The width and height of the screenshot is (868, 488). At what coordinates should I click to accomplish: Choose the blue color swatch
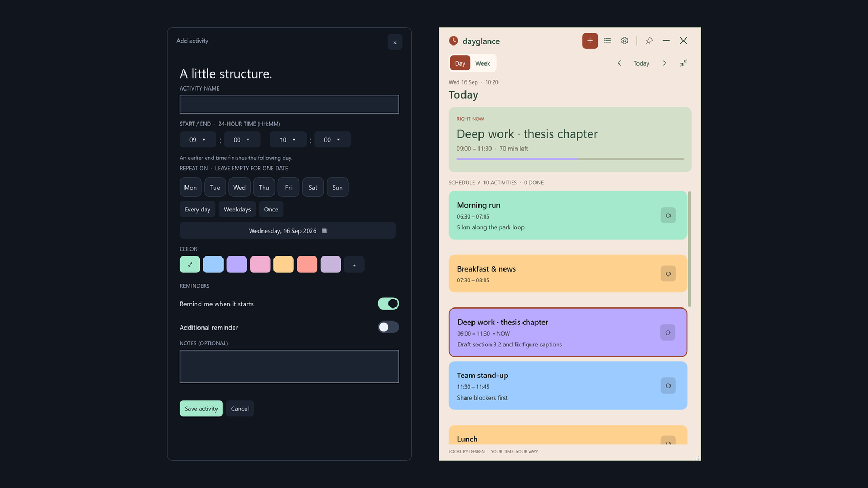pyautogui.click(x=213, y=265)
